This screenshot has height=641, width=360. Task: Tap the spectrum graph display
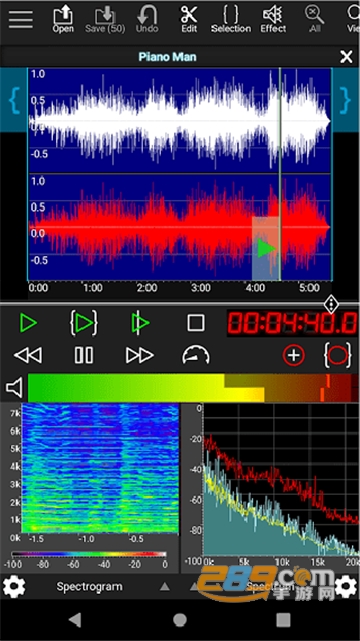coord(281,479)
